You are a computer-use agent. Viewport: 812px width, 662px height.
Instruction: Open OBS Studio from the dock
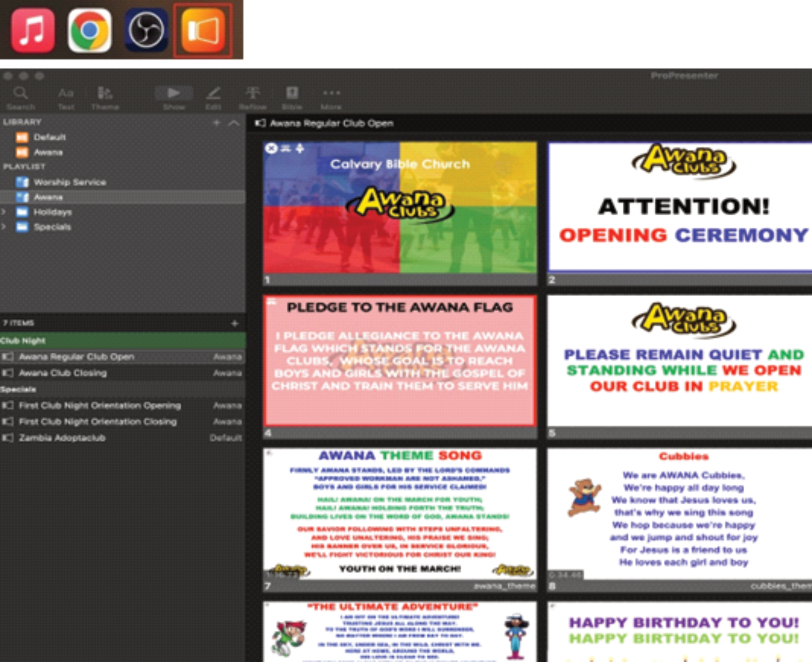(x=146, y=30)
